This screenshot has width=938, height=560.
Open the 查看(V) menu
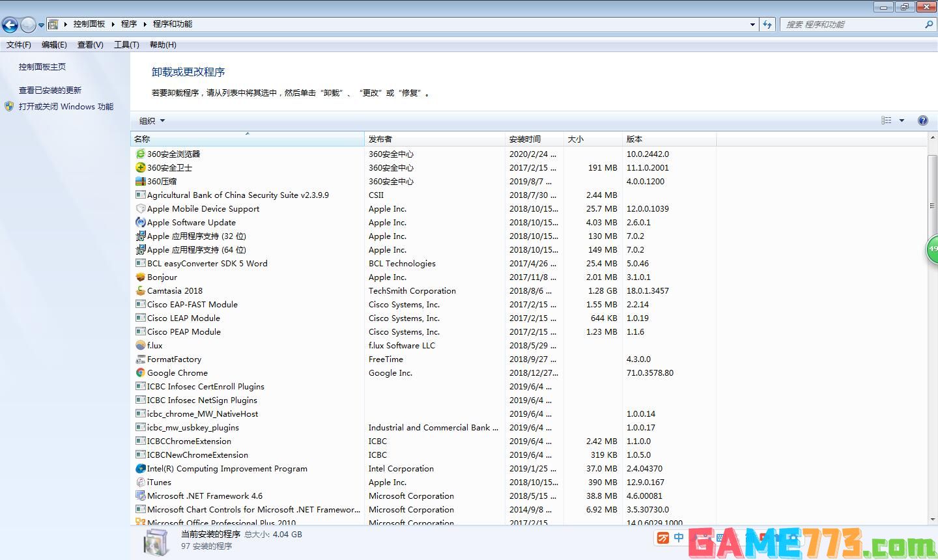(91, 45)
